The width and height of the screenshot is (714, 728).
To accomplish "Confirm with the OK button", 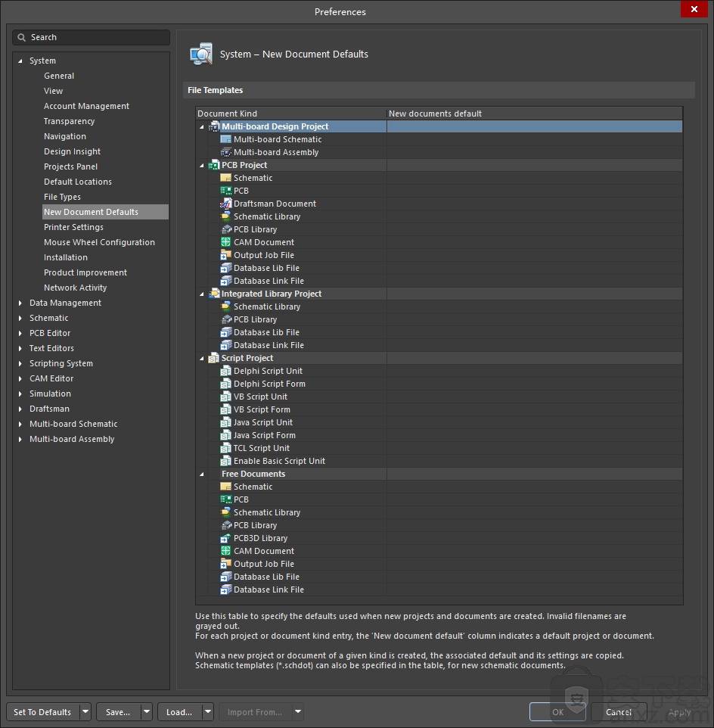I will 557,712.
